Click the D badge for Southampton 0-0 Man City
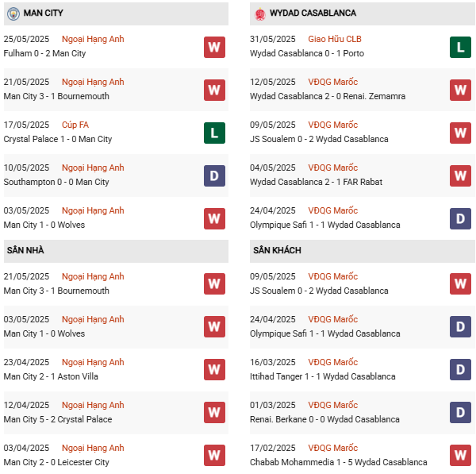 click(214, 175)
